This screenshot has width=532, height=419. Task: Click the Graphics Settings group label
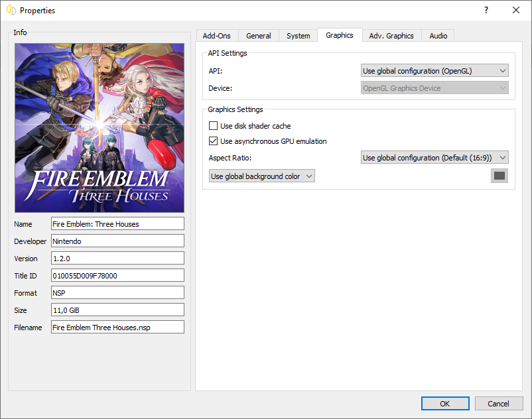[235, 109]
